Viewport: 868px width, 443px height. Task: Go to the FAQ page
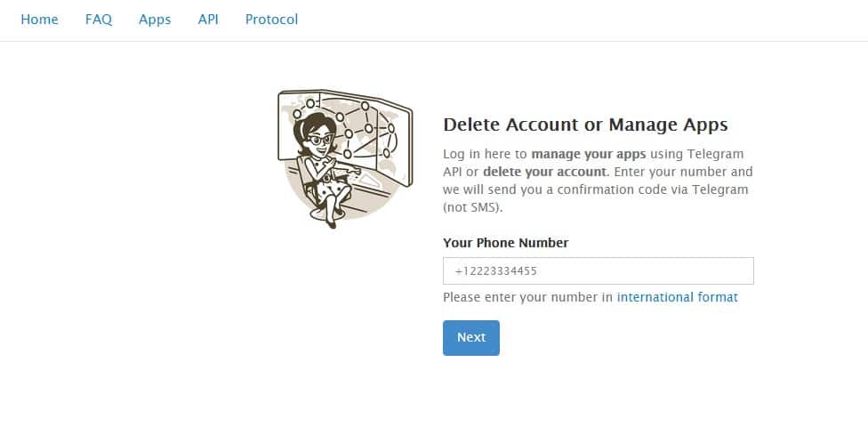[x=99, y=19]
